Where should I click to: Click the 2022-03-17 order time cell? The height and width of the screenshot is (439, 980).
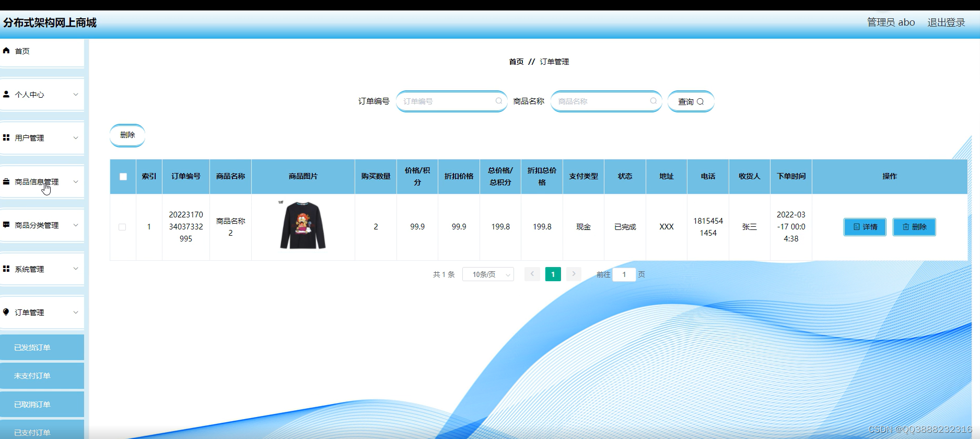click(x=791, y=227)
